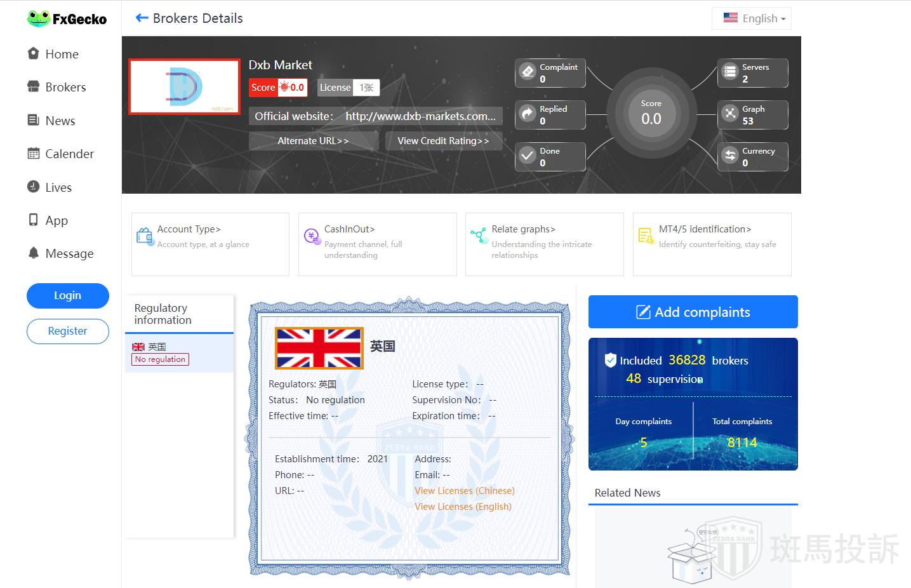
Task: Click the Replied arrow icon
Action: [x=528, y=114]
